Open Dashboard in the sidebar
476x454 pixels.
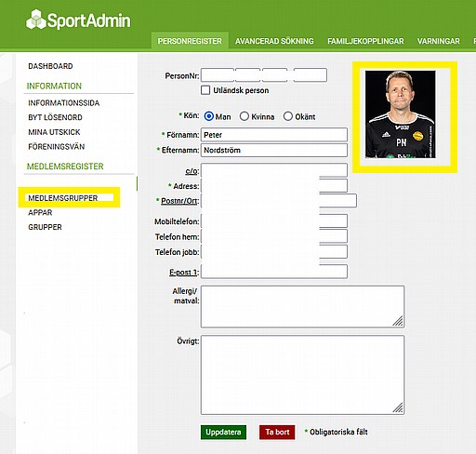[50, 66]
